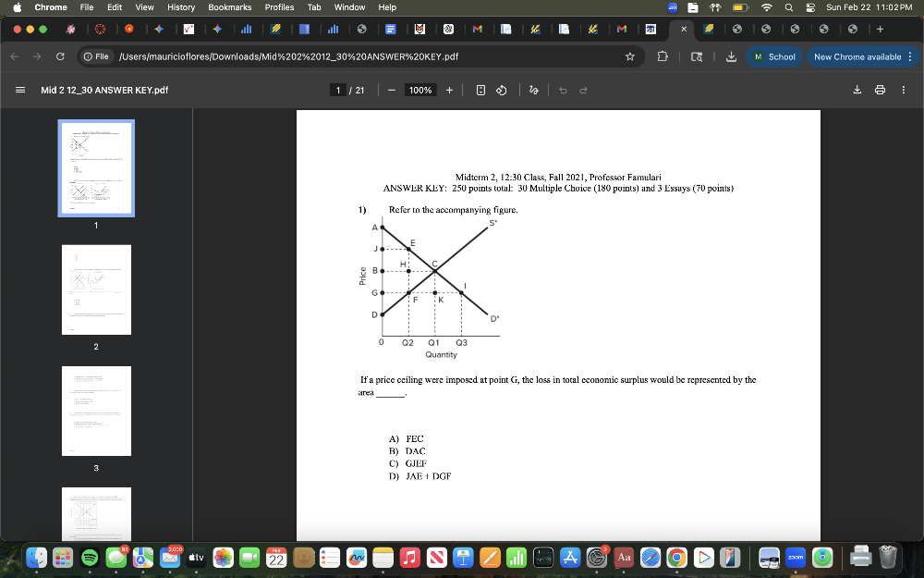Viewport: 924px width, 578px height.
Task: Click the page number input field
Action: pyautogui.click(x=339, y=90)
